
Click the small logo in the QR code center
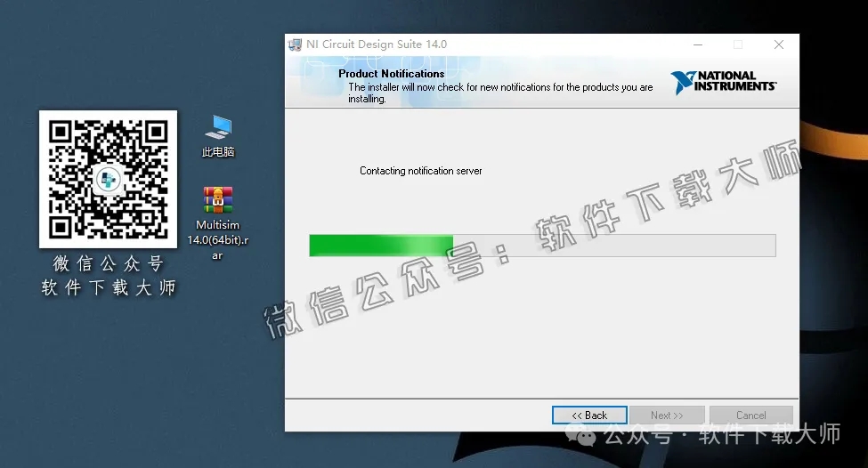click(x=108, y=179)
